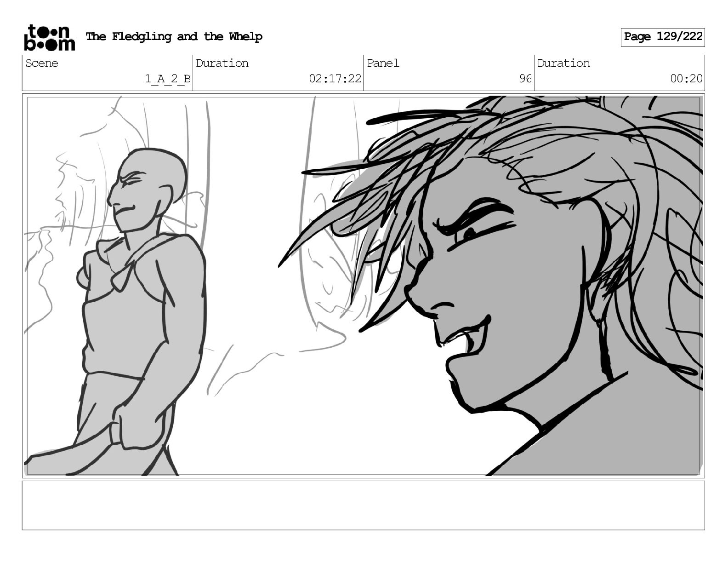Click the storyboard panel drawing
Viewport: 728px width, 563px height.
coord(364,286)
